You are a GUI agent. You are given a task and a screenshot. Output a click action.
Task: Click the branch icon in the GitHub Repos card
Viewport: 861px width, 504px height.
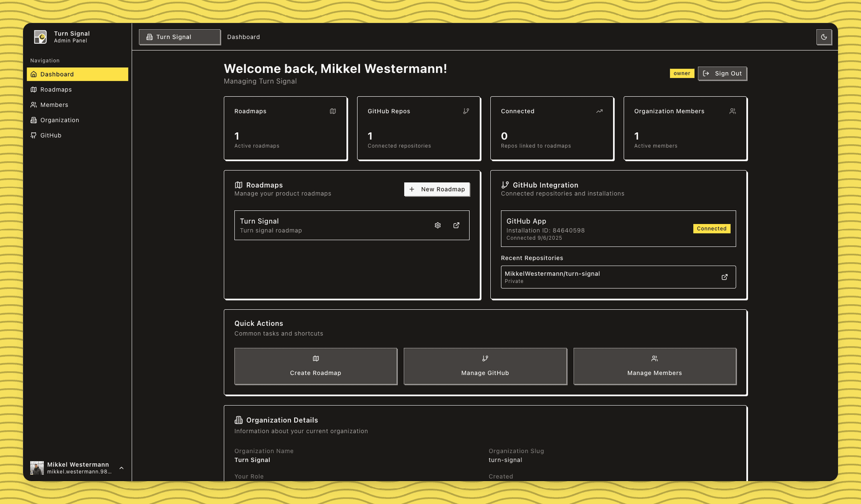coord(466,111)
